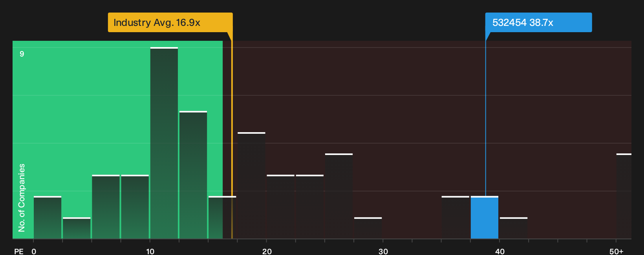Click the Industry Avg. 16.9x label
This screenshot has width=644, height=255.
[170, 22]
